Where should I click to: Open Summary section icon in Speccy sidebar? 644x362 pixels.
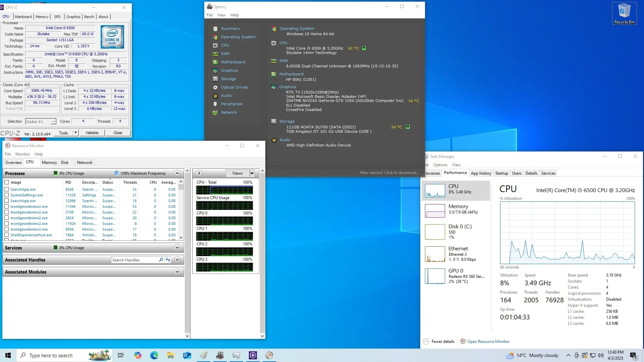pyautogui.click(x=215, y=28)
